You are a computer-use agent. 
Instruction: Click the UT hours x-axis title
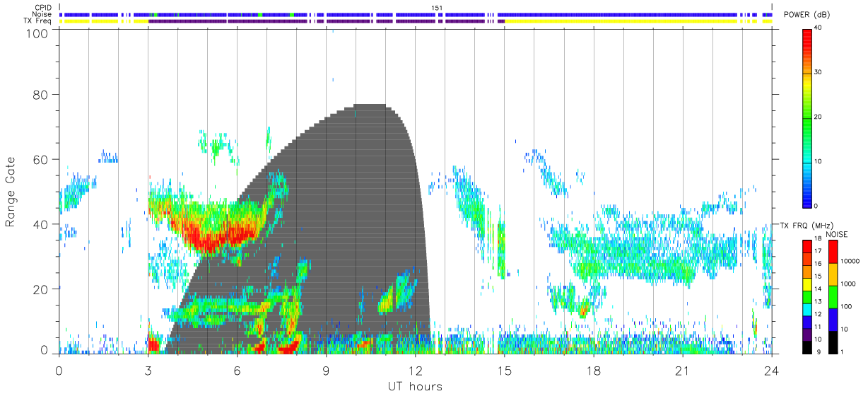pyautogui.click(x=415, y=386)
